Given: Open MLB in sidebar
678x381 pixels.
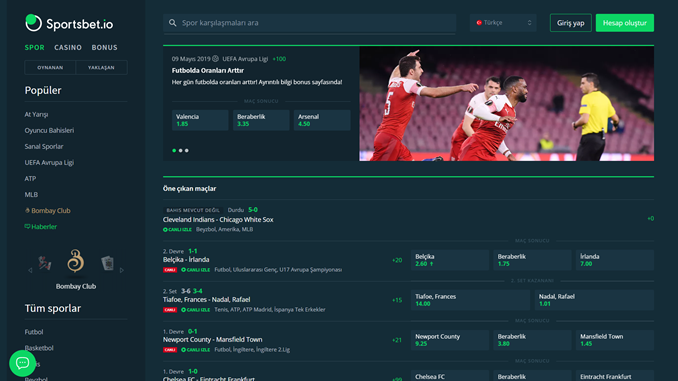Looking at the screenshot, I should click(31, 195).
